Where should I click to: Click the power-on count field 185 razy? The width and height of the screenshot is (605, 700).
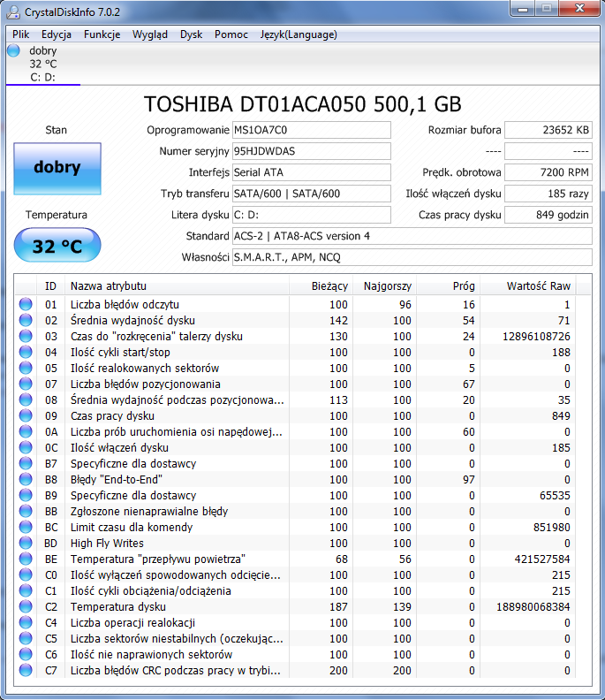pos(548,194)
